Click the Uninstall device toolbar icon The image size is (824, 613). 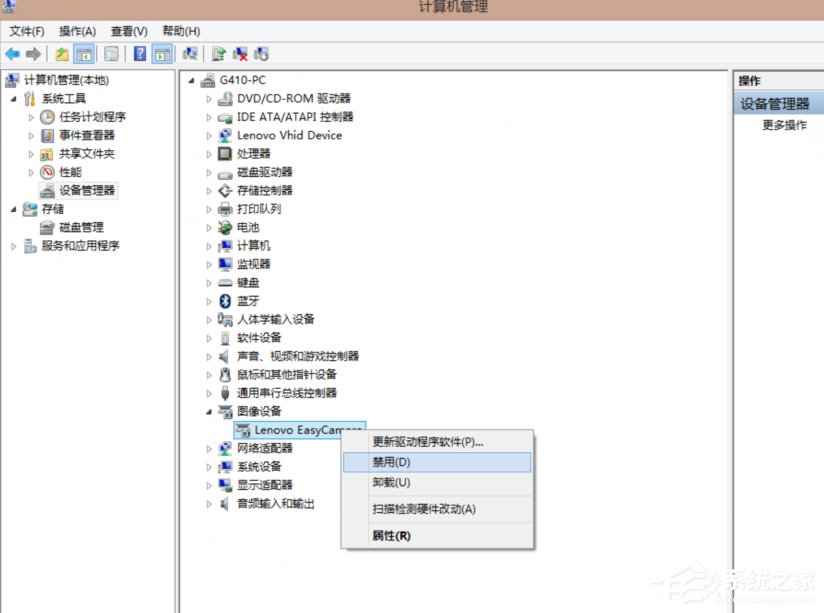[x=241, y=53]
